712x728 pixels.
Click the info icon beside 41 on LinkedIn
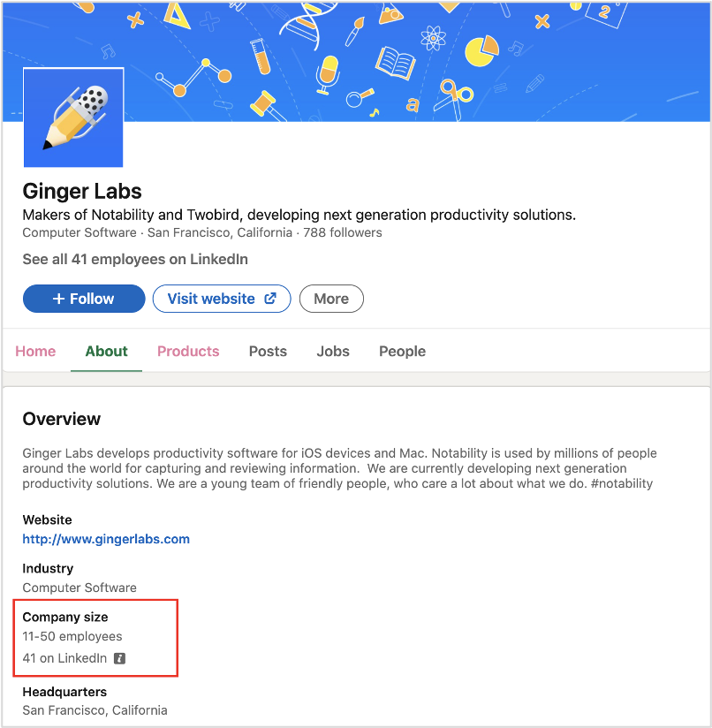coord(120,658)
